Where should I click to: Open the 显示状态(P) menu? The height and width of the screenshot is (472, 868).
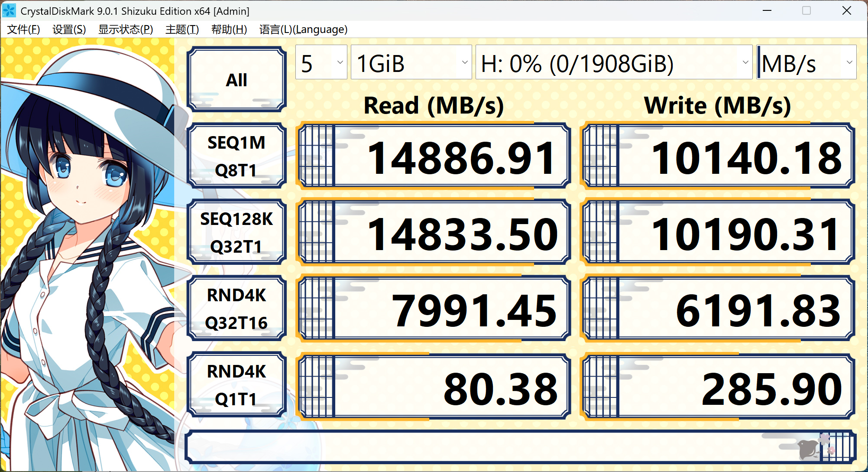125,29
